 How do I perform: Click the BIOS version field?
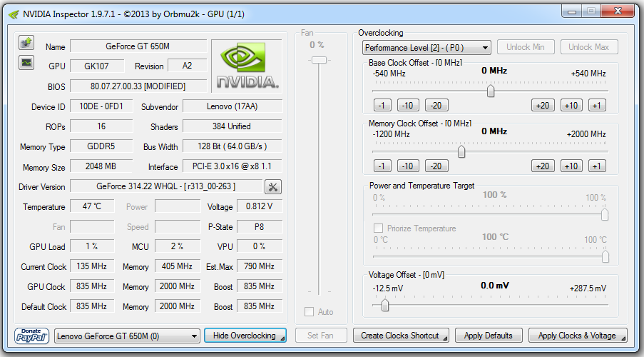click(x=138, y=86)
